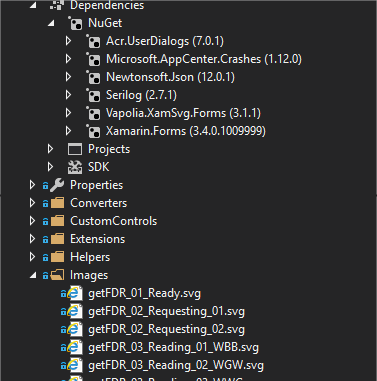Click the getFDR_01_Ready.svg file icon
377x381 pixels.
75,293
